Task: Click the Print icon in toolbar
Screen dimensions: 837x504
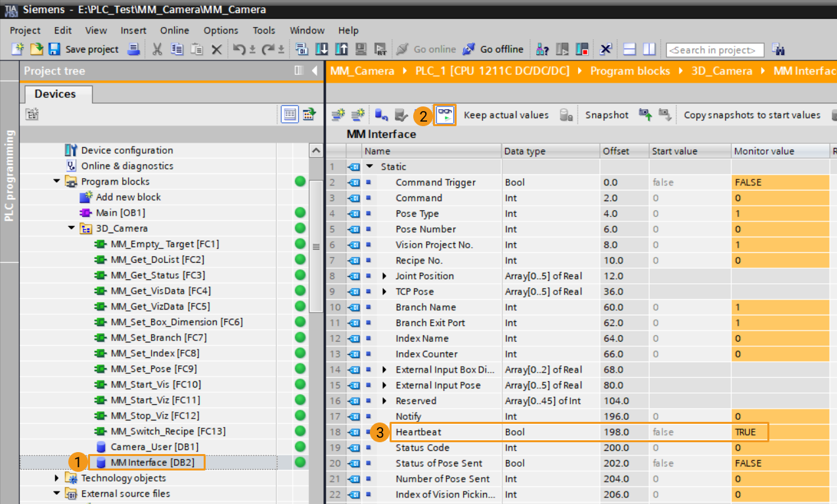Action: point(133,49)
